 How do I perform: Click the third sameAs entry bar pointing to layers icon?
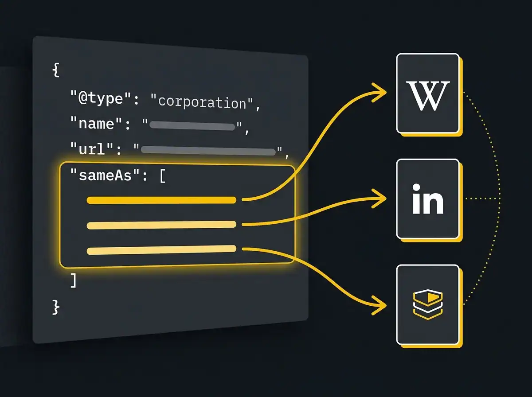coord(161,250)
